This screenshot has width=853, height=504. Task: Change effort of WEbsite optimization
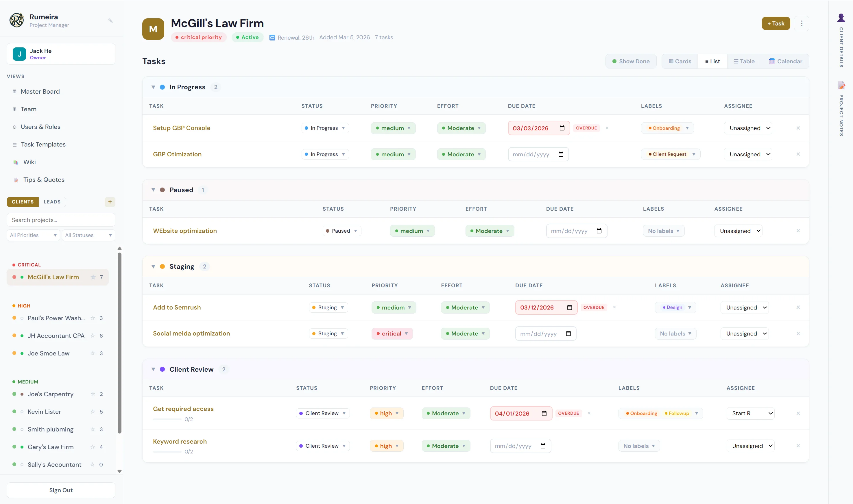(x=490, y=231)
